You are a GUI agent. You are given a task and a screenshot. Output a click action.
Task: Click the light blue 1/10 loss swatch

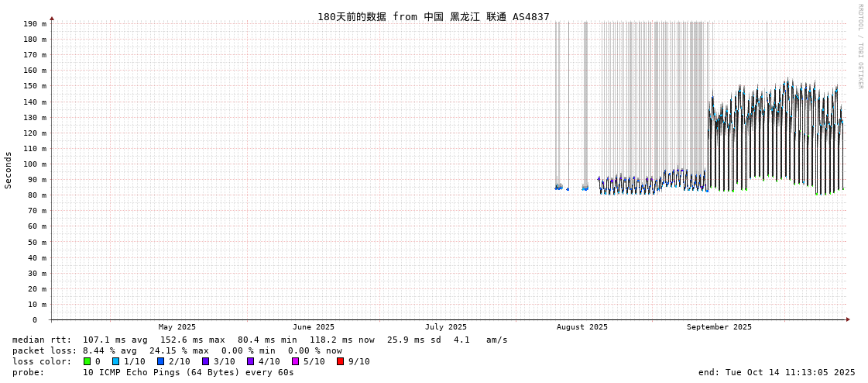115,361
